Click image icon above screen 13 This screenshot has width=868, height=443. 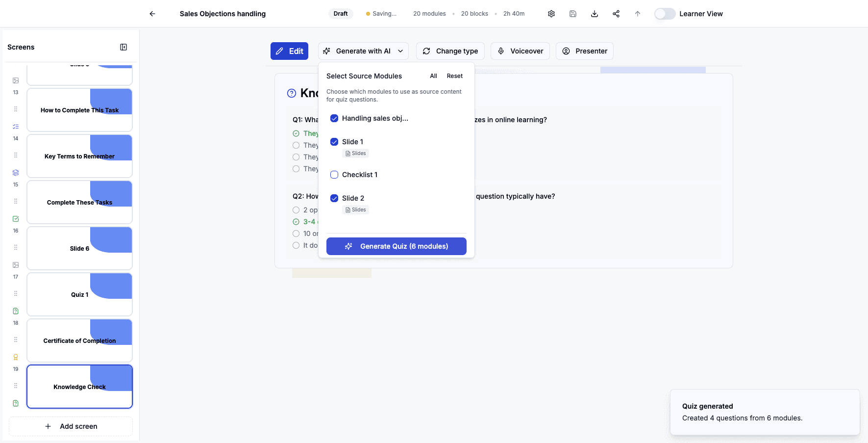[x=16, y=80]
